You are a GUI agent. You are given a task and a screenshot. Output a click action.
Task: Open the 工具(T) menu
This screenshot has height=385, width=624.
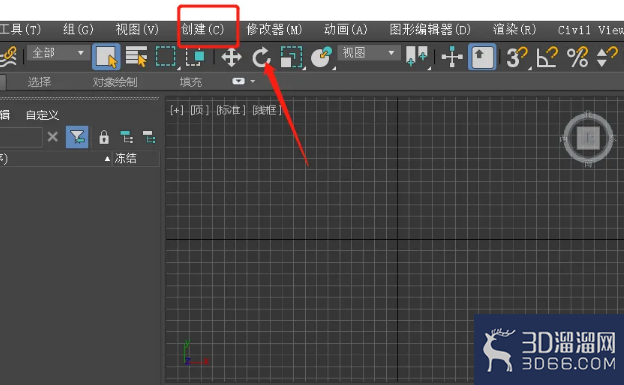(x=20, y=30)
